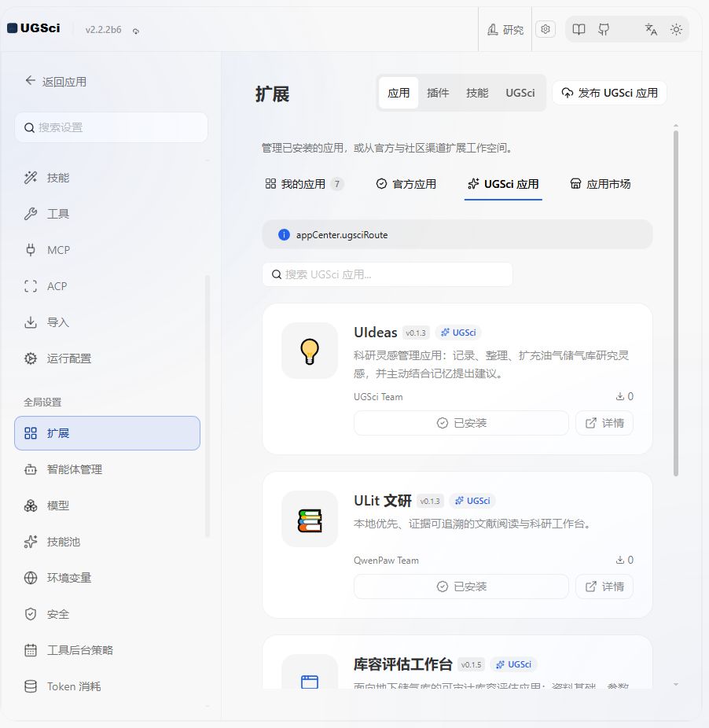Click the UGSci tag on 库容评估工作台
The image size is (709, 728).
tap(513, 664)
